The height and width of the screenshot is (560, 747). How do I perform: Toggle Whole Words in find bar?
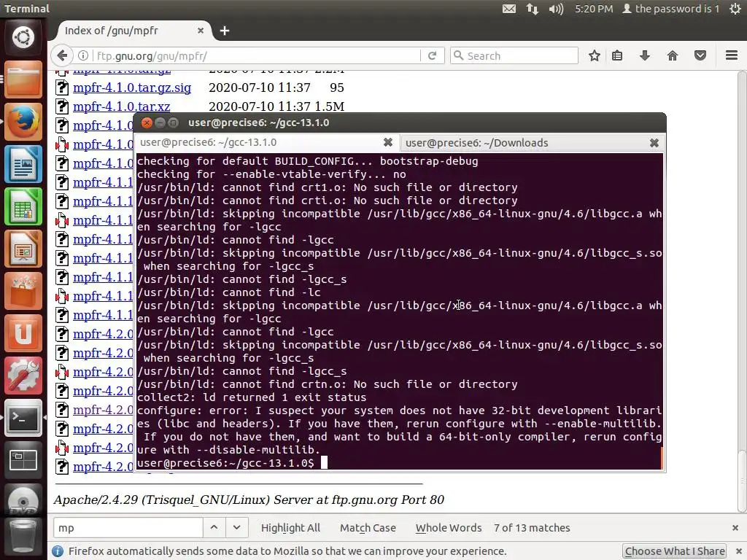click(x=449, y=528)
